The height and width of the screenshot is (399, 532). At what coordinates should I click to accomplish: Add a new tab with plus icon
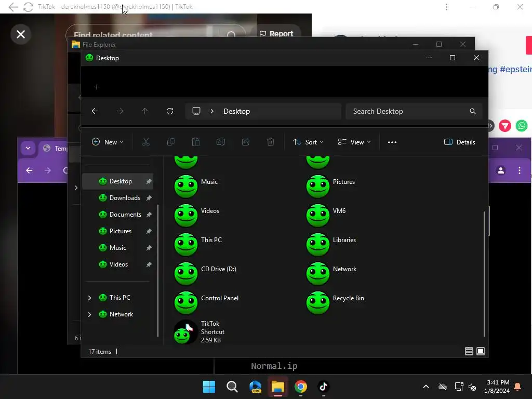97,87
